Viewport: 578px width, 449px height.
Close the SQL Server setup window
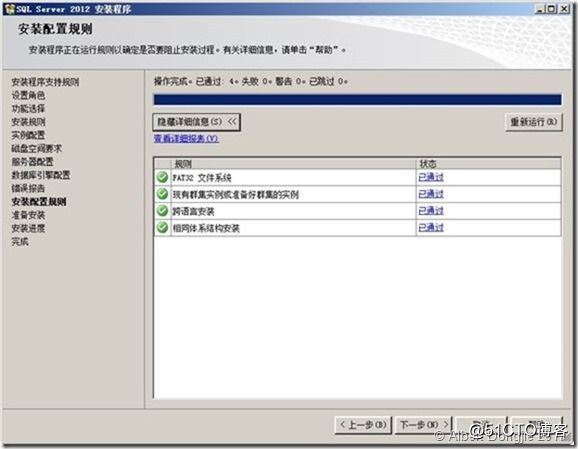click(564, 8)
